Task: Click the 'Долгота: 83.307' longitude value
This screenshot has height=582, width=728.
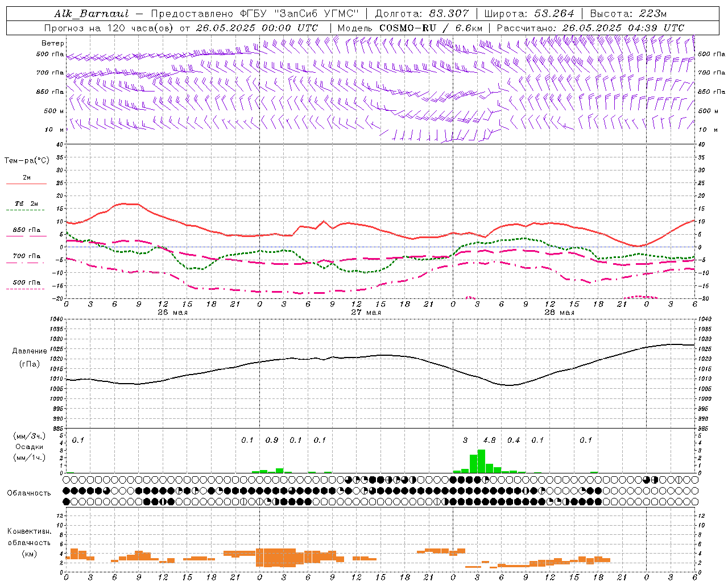Action: (x=422, y=14)
